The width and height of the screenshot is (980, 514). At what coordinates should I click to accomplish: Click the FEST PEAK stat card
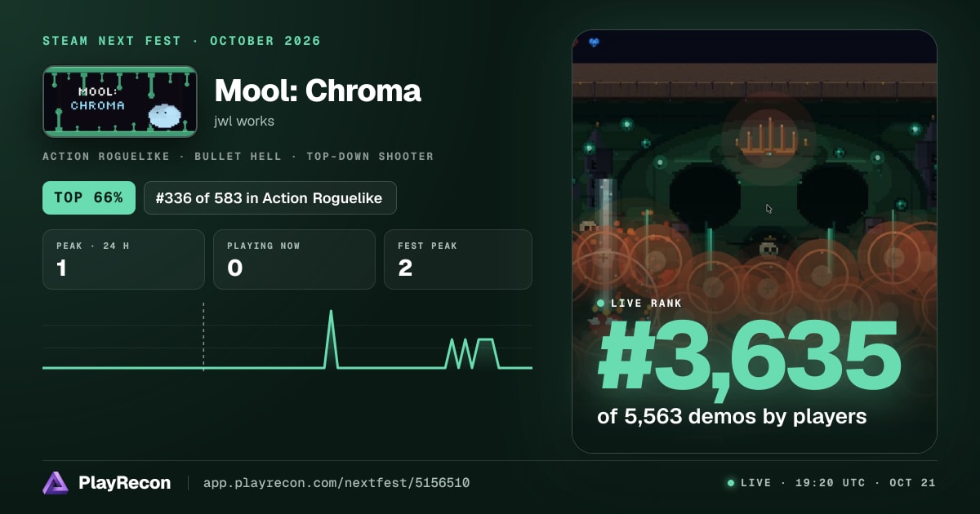pyautogui.click(x=458, y=259)
